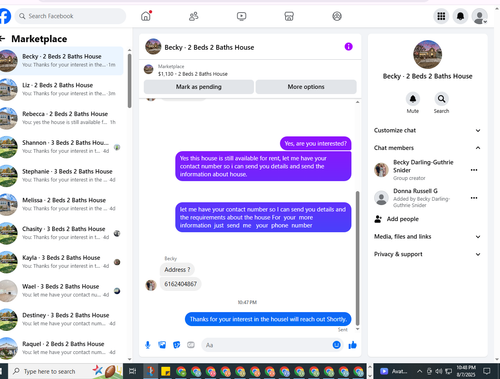Viewport: 500px width, 379px height.
Task: Open the emoji picker in message box
Action: 336,345
